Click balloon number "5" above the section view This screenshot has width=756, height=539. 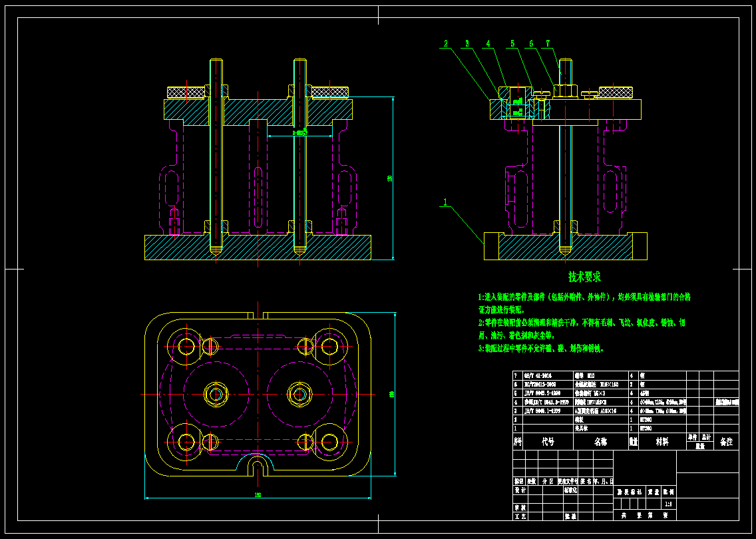512,44
